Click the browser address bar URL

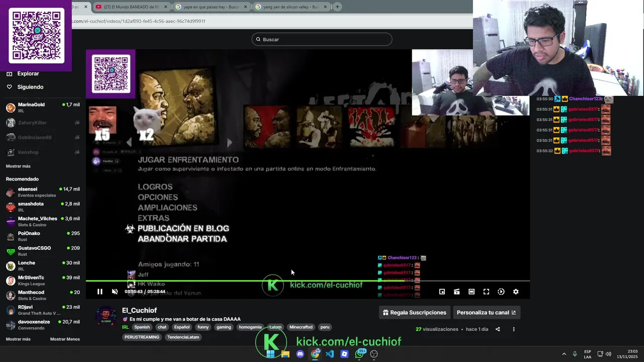pos(139,21)
